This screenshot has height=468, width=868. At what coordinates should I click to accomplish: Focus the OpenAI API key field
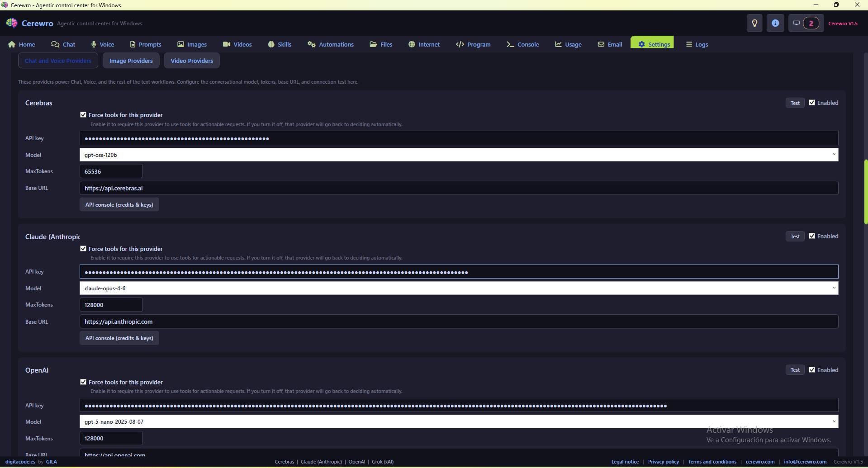459,405
